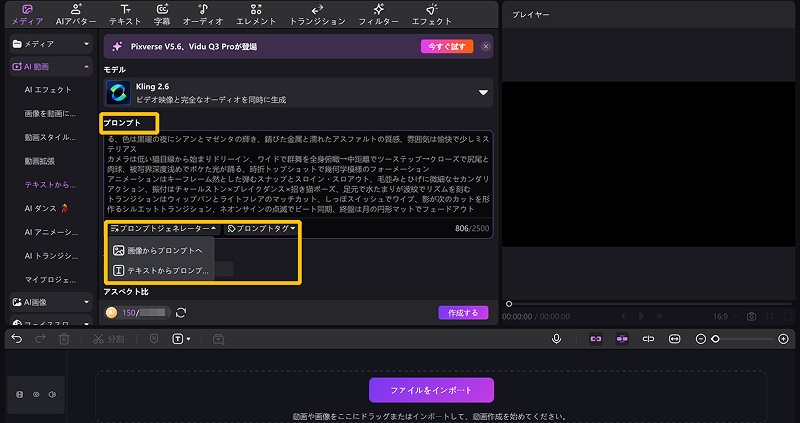
Task: Open the テキスト tab
Action: [125, 15]
